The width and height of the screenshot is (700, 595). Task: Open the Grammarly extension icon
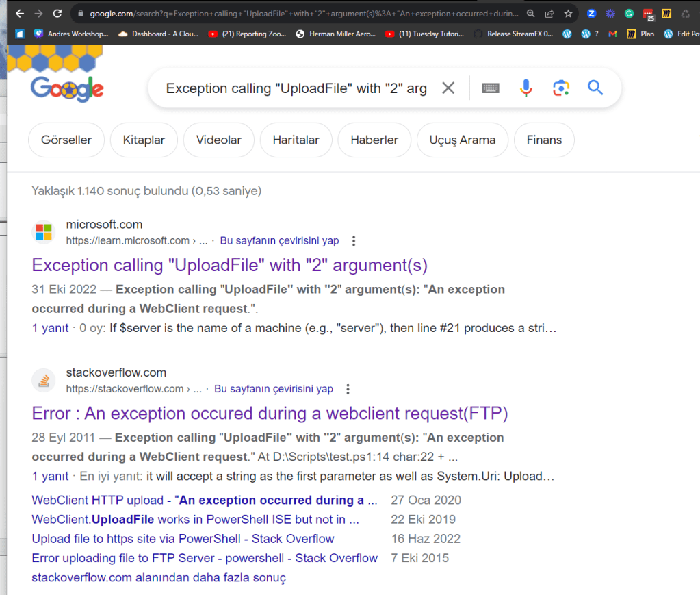click(x=629, y=14)
